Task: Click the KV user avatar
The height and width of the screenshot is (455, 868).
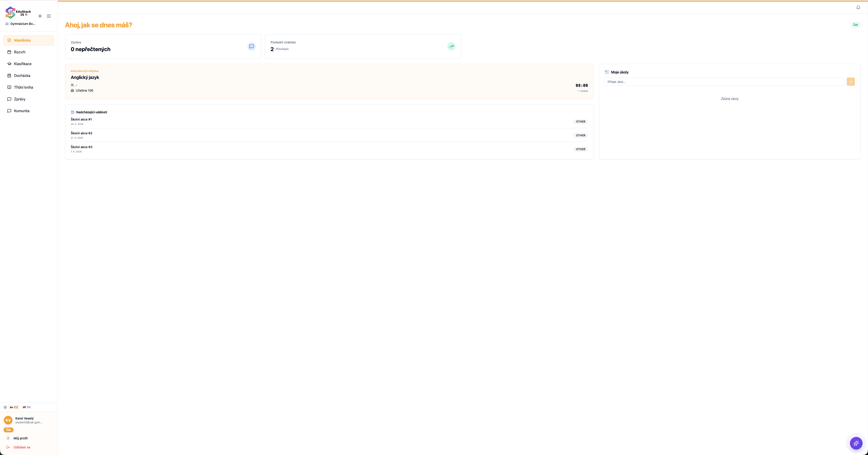Action: click(8, 420)
